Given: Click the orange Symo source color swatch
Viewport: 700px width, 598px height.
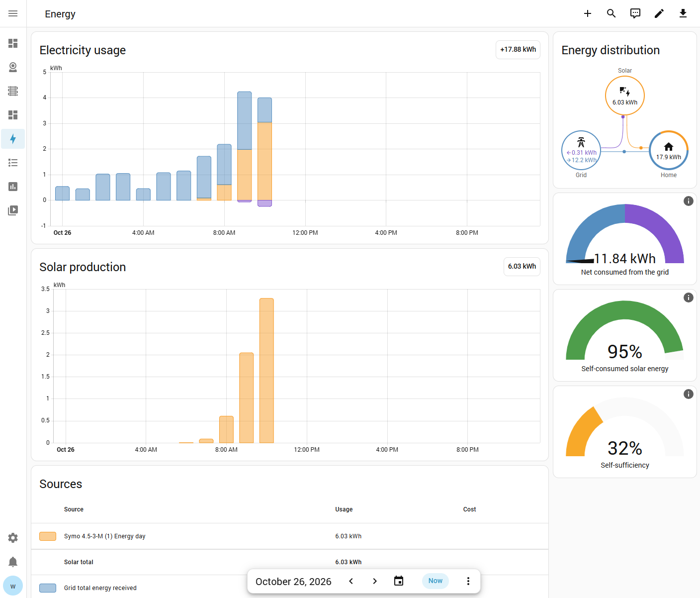Looking at the screenshot, I should [48, 536].
